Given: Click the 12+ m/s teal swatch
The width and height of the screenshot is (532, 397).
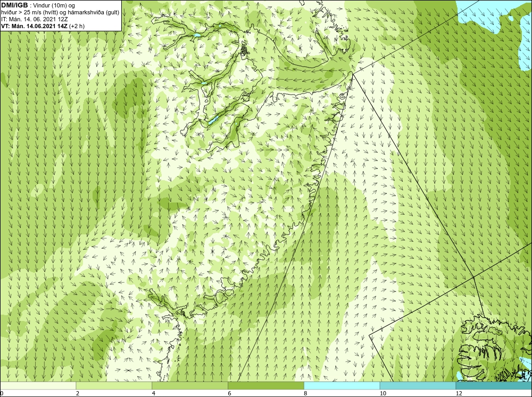Looking at the screenshot, I should click(x=494, y=386).
